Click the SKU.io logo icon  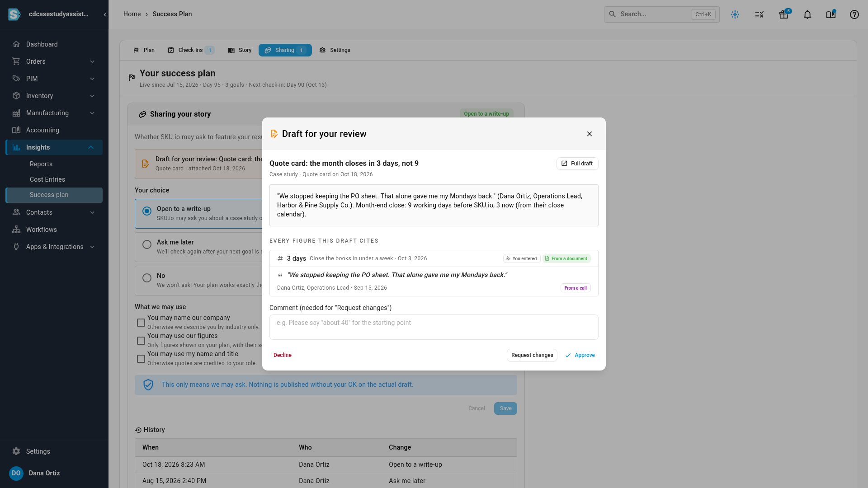coord(14,14)
